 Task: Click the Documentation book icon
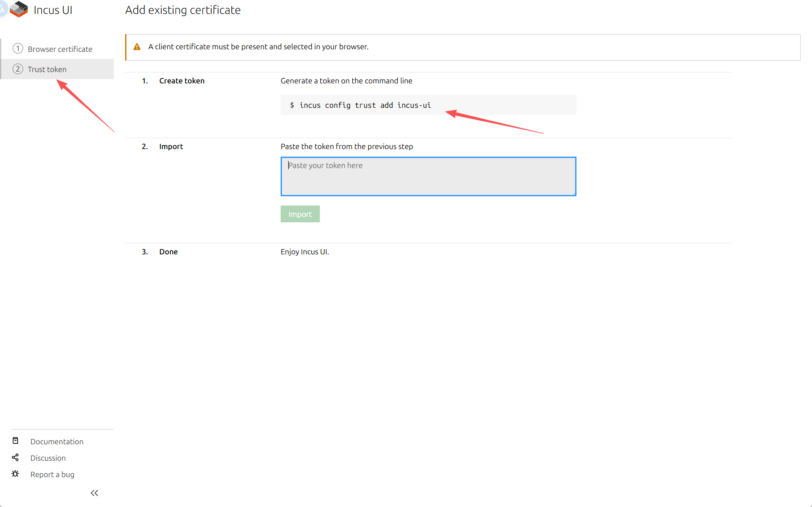click(x=16, y=441)
